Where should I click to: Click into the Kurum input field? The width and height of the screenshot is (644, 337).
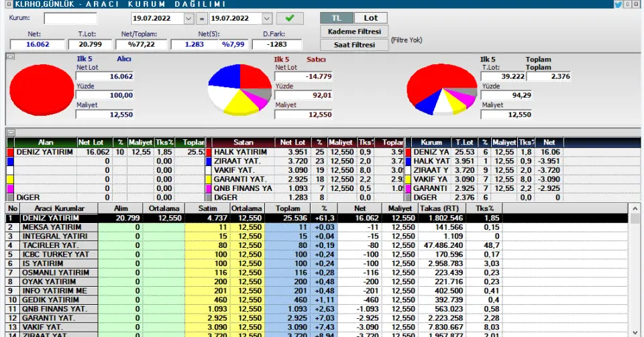pos(70,18)
